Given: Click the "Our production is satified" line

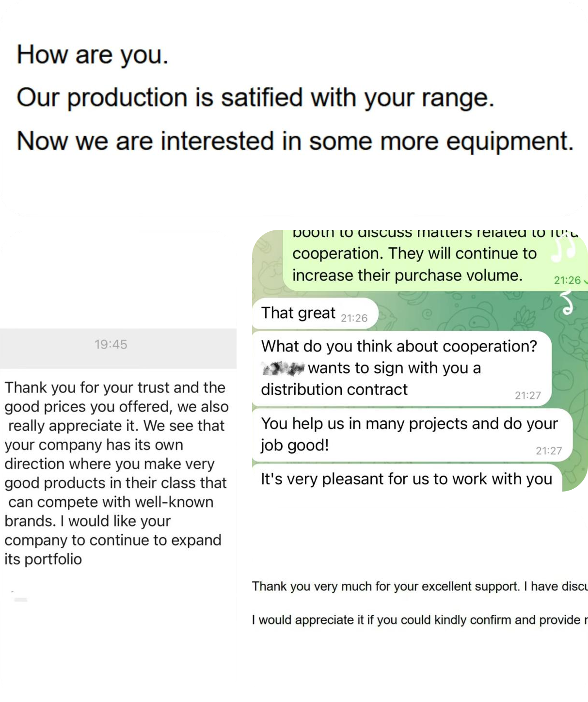Looking at the screenshot, I should coord(255,97).
